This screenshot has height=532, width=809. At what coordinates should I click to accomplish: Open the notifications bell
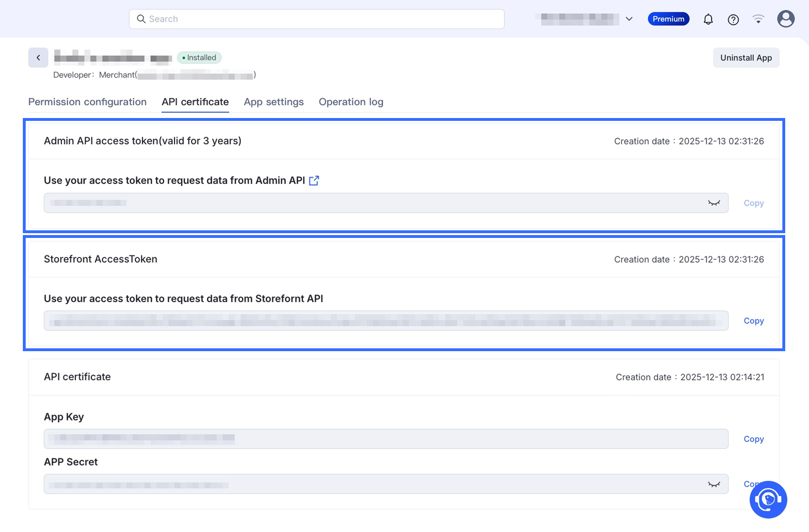(x=708, y=20)
